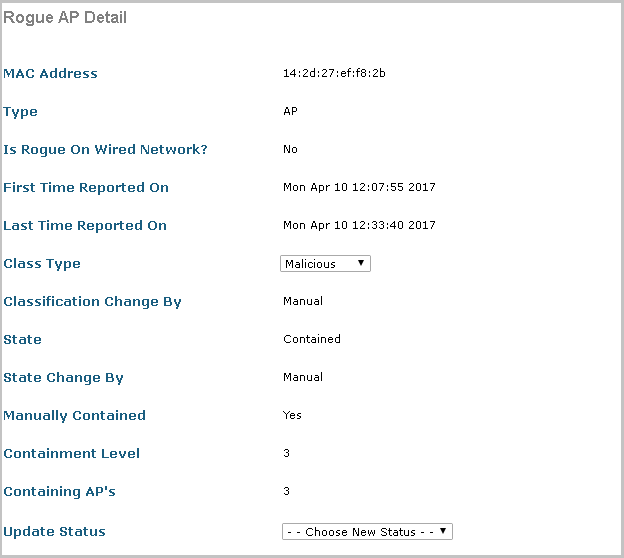Click the State value Contained
The image size is (624, 558).
(x=312, y=339)
